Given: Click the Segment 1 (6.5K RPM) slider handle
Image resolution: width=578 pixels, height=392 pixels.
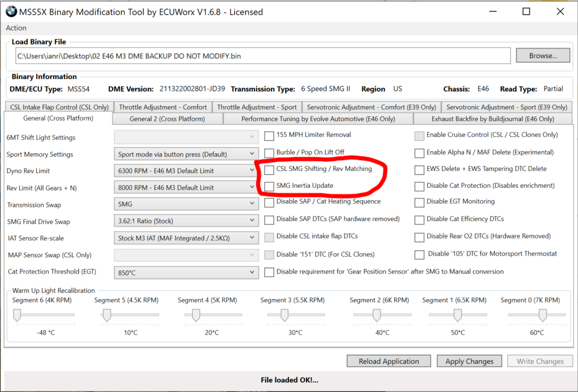Looking at the screenshot, I should tap(458, 315).
